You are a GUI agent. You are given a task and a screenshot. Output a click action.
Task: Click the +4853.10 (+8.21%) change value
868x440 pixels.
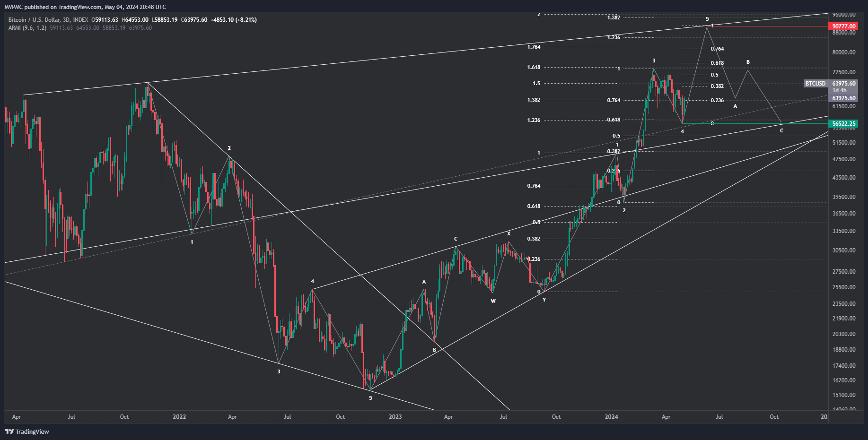(234, 20)
